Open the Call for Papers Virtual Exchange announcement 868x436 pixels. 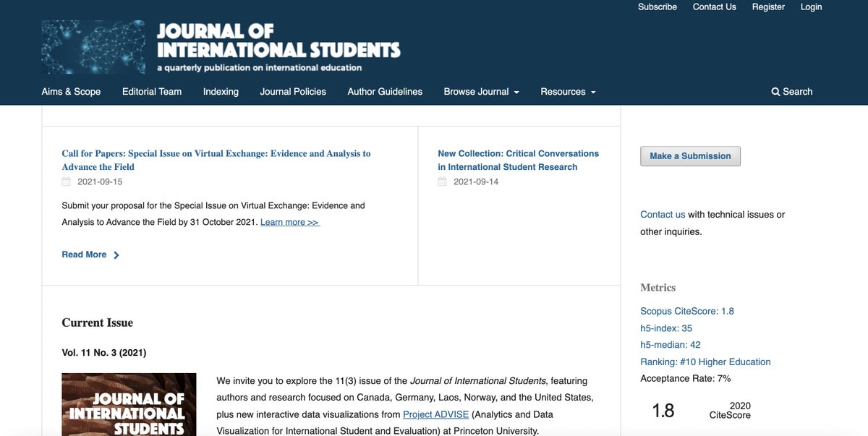[216, 160]
